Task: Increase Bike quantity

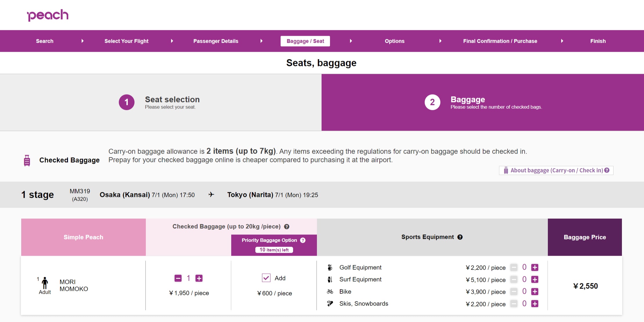Action: [x=535, y=291]
